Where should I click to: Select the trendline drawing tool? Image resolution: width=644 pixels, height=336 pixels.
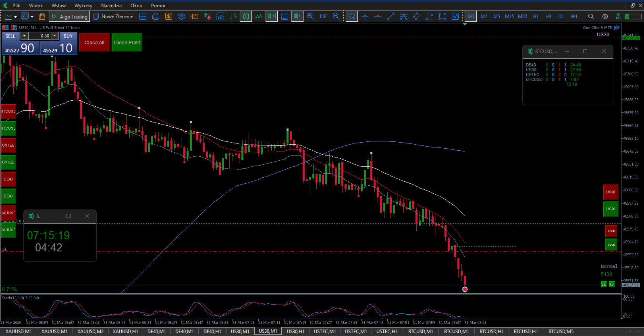[391, 17]
